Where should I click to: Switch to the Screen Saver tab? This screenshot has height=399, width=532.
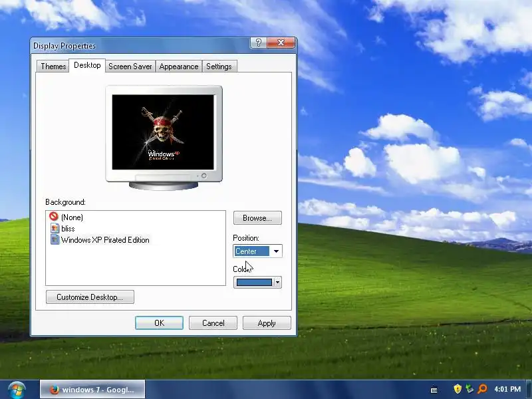(130, 66)
